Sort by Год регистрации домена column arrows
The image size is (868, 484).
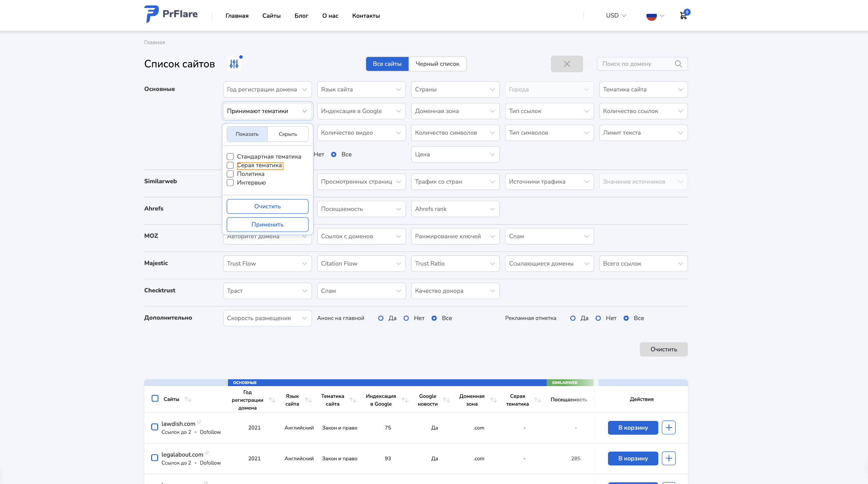pyautogui.click(x=272, y=400)
